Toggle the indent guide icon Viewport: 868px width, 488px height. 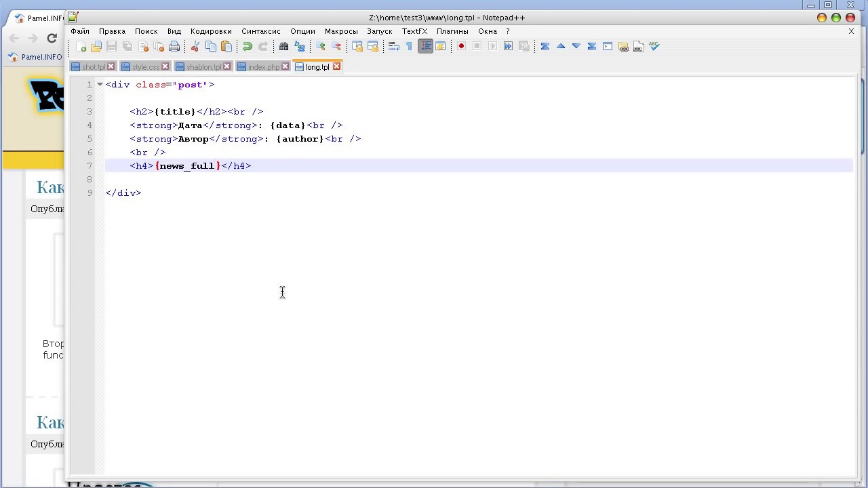425,46
